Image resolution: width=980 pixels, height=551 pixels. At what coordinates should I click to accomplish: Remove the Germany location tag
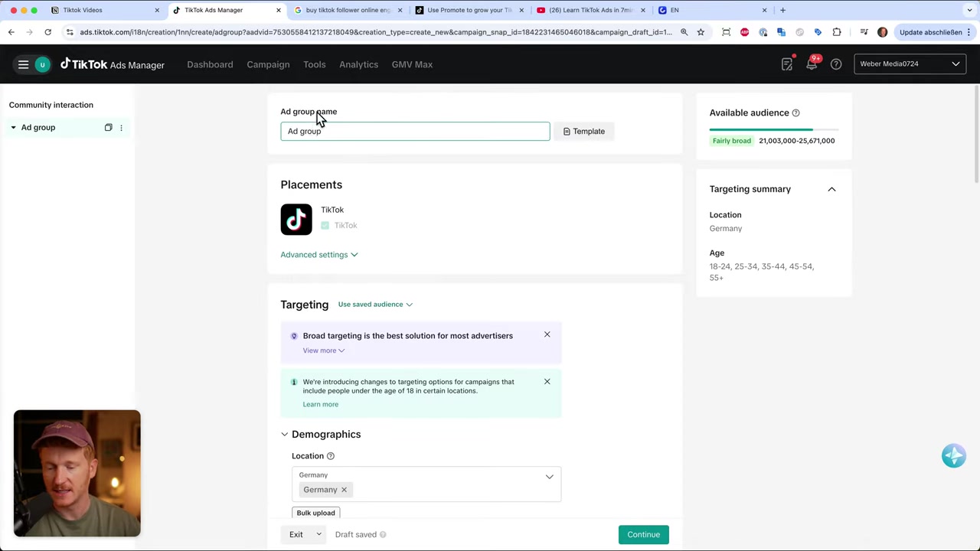[x=344, y=490]
